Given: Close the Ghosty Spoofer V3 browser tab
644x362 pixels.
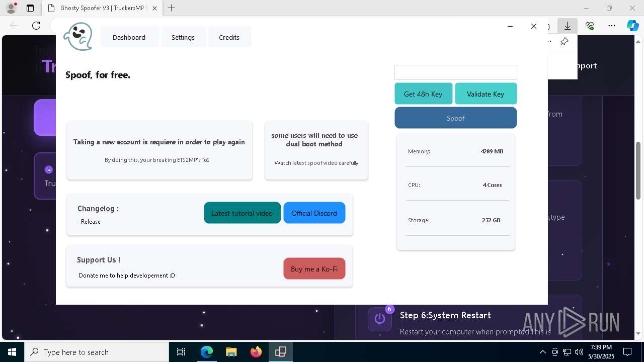Looking at the screenshot, I should (x=154, y=8).
